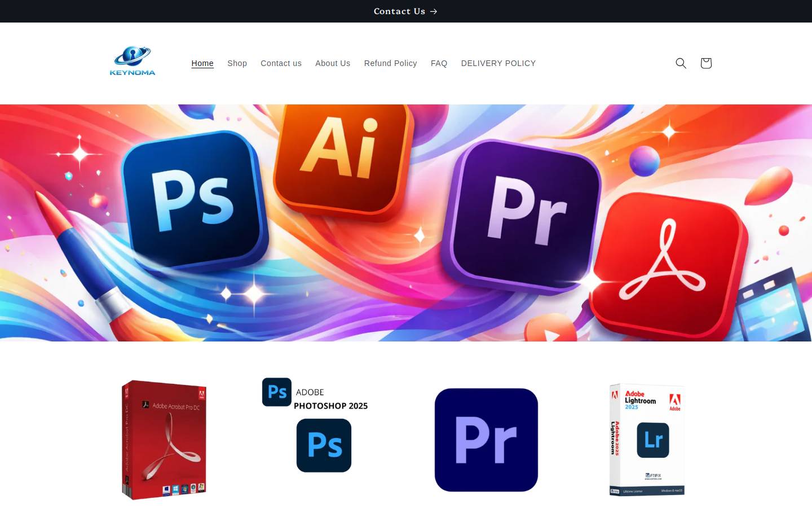Open the shopping cart icon

[705, 63]
